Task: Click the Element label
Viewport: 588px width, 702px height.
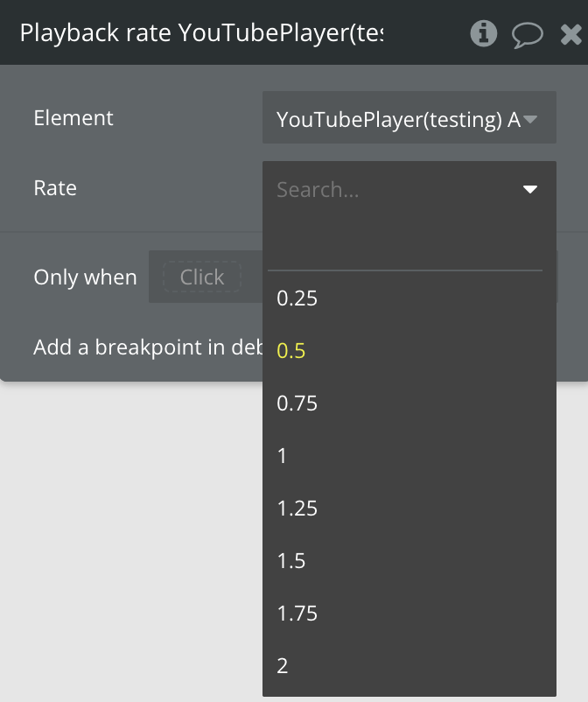Action: (73, 118)
